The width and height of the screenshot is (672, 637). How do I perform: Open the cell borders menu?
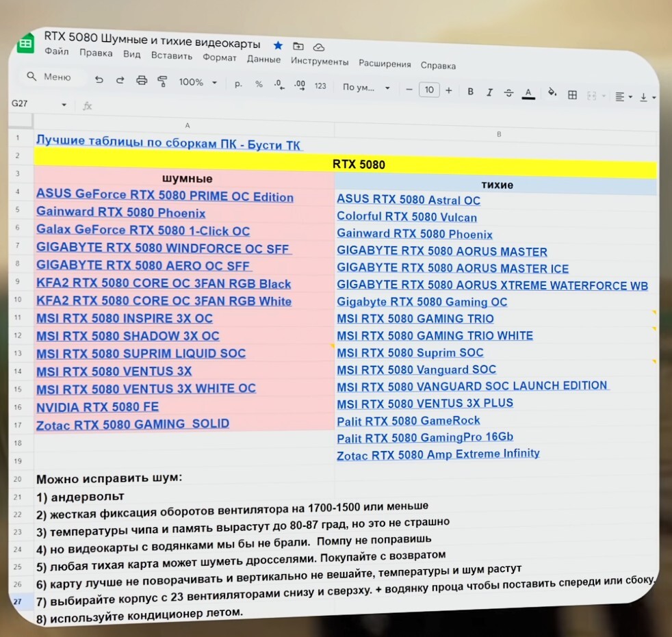[572, 94]
